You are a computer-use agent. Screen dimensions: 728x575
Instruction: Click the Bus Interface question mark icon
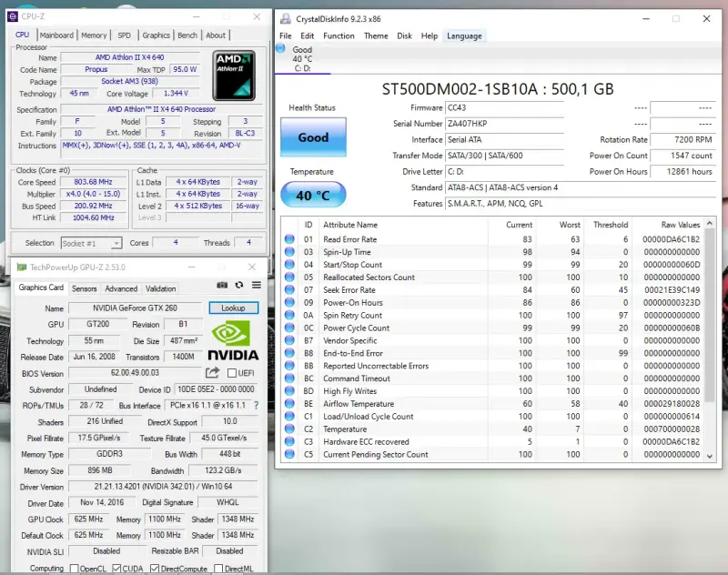point(256,405)
